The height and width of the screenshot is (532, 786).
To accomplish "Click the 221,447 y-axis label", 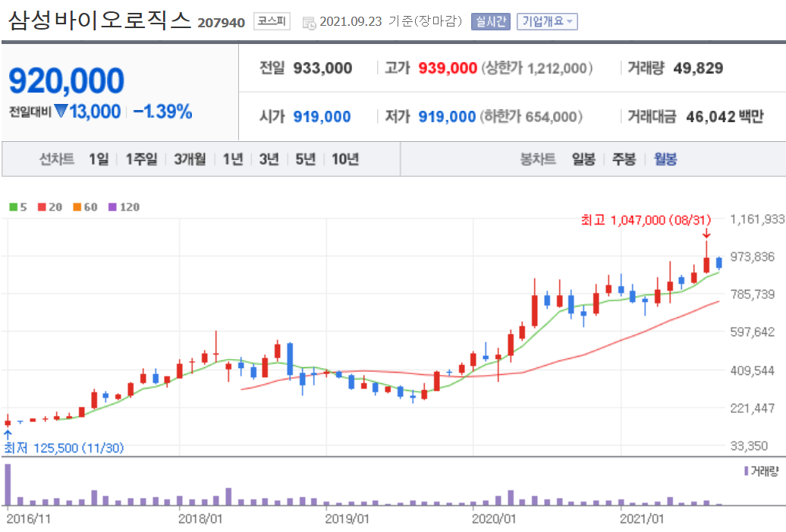I will pyautogui.click(x=753, y=408).
